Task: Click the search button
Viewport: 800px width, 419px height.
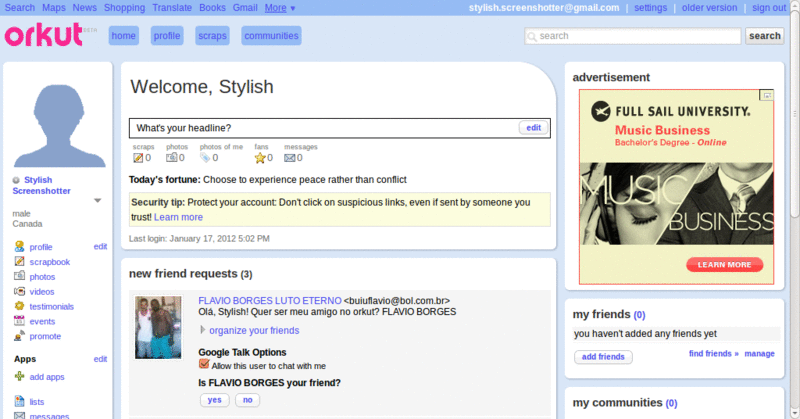Action: click(764, 36)
